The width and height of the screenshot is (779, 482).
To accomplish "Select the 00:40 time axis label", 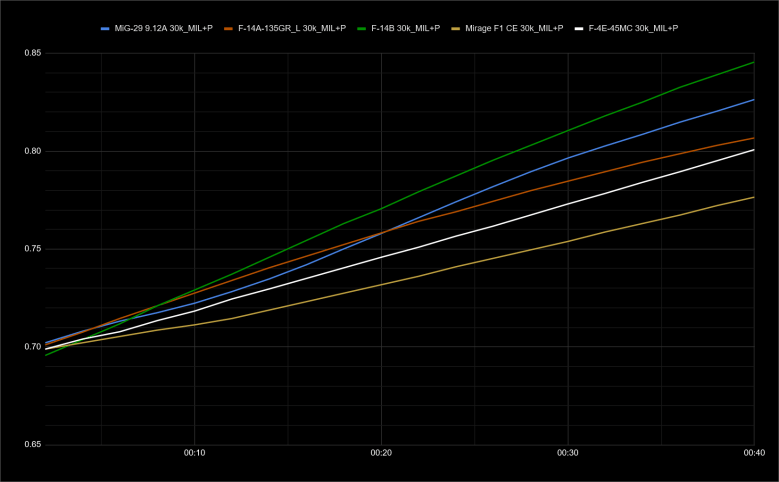I will point(753,453).
